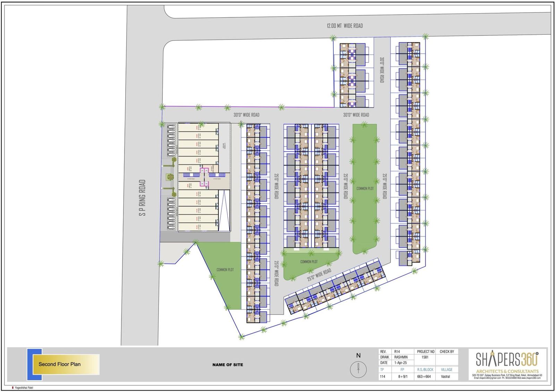555x392 pixels.
Task: Click the 'VILLAGE' header cell
Action: 447,369
